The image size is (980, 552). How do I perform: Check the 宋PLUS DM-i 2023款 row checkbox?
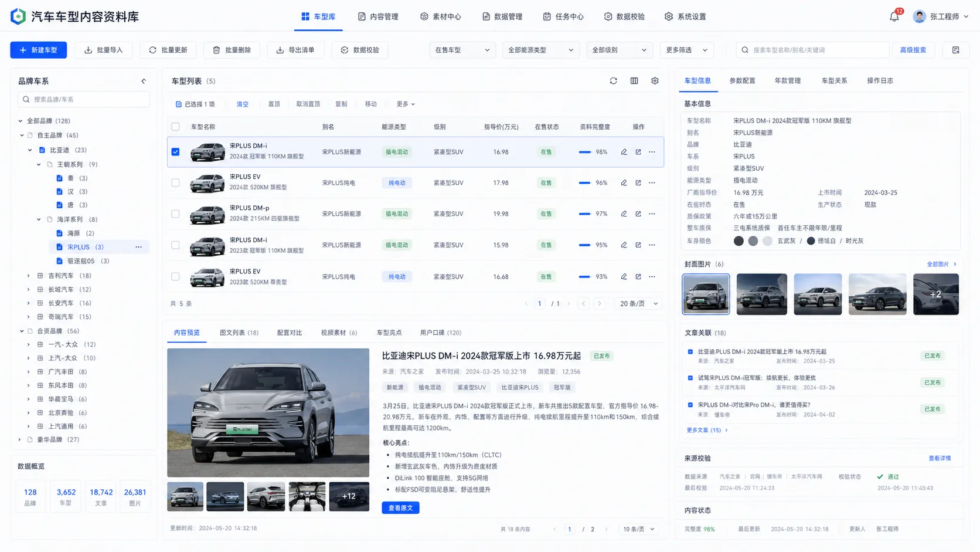[175, 245]
